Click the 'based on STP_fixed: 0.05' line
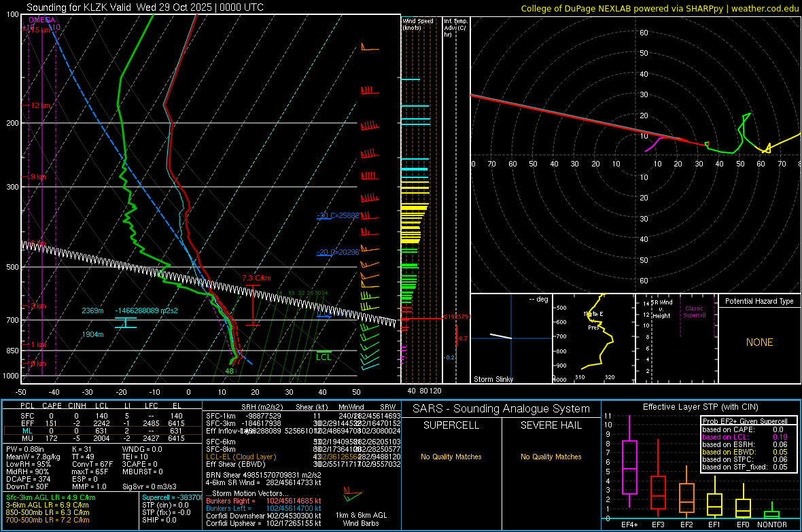 745,467
